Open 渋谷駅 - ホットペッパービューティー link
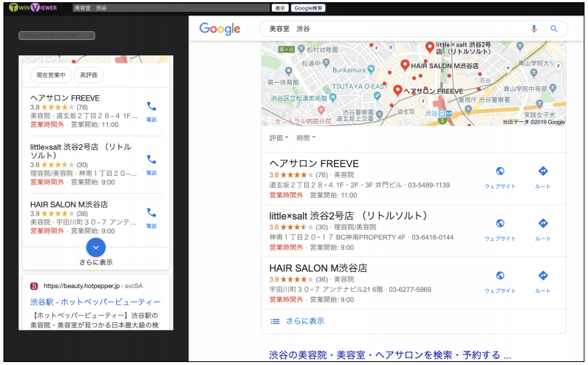 [95, 302]
